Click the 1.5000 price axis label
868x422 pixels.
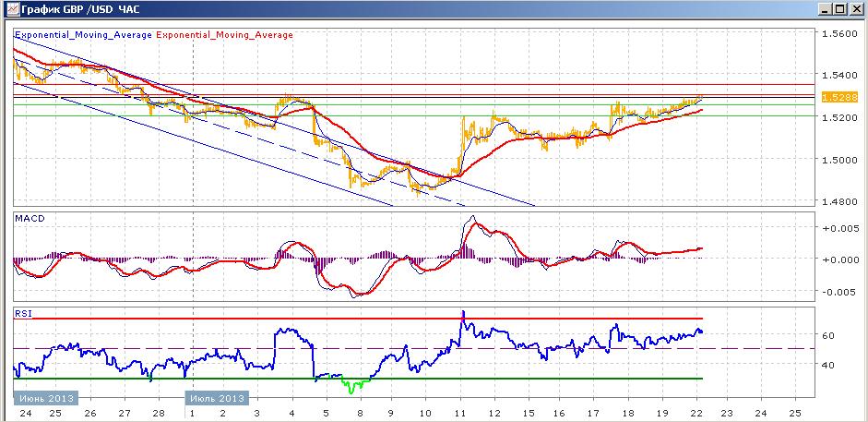(839, 160)
